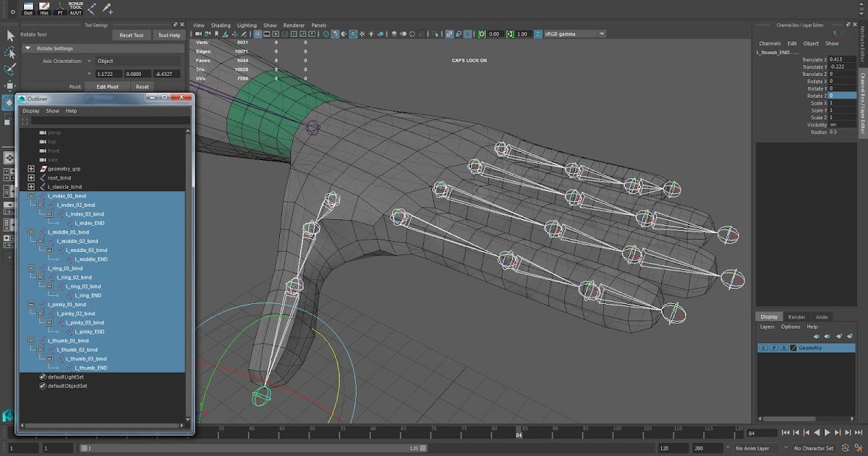Image resolution: width=868 pixels, height=456 pixels.
Task: Open the Shading menu in the viewport
Action: click(221, 25)
